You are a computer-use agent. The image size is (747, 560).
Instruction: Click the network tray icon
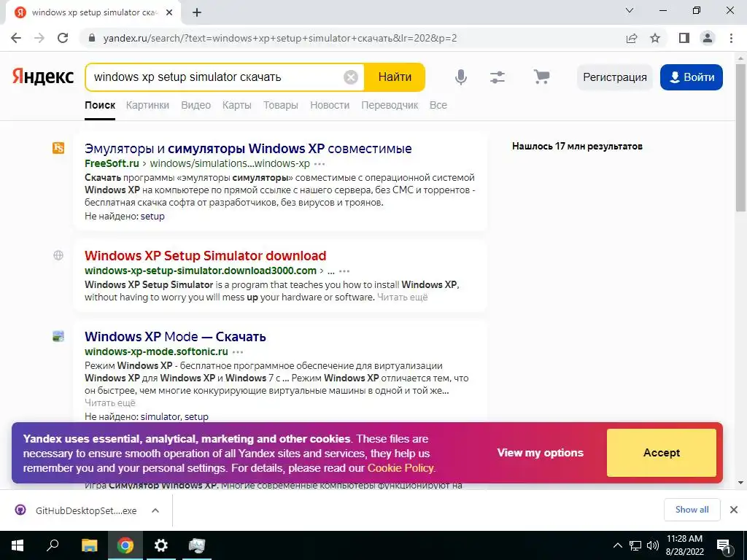click(635, 545)
